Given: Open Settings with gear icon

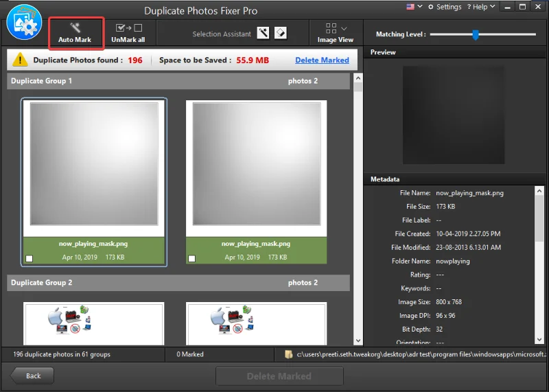Looking at the screenshot, I should point(445,7).
